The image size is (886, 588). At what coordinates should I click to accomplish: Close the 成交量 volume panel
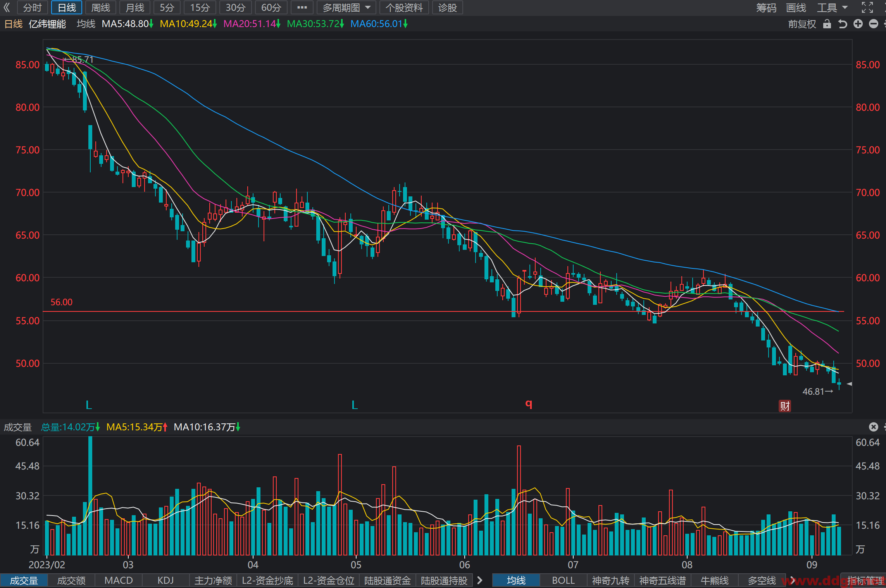coord(873,427)
